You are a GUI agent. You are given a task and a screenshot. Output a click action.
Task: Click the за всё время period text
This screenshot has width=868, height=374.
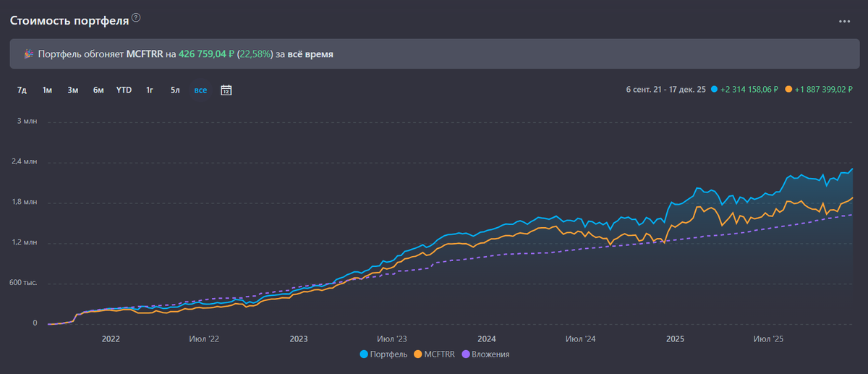310,54
